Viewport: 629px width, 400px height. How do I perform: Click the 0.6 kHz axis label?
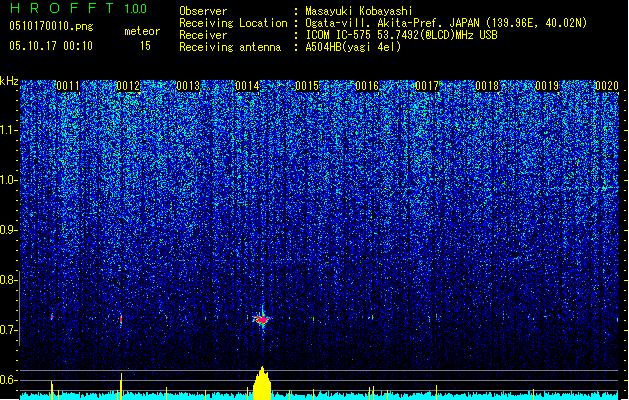(8, 380)
